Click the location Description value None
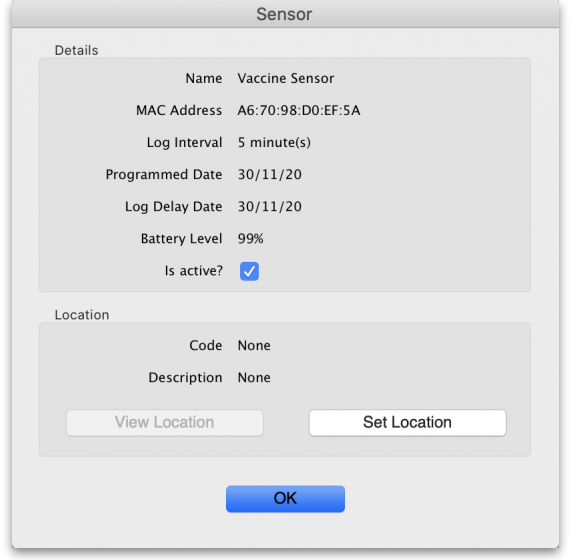 pos(254,377)
